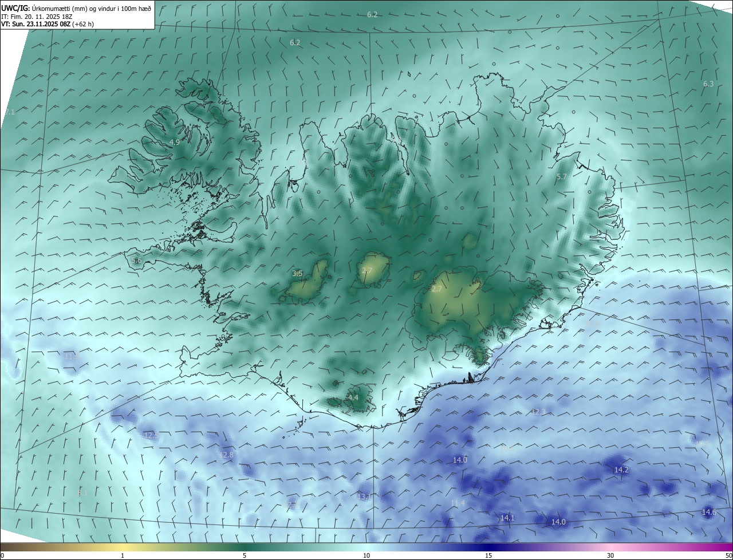Click the color scale tick labeled 50
733x560 pixels.
coord(728,555)
